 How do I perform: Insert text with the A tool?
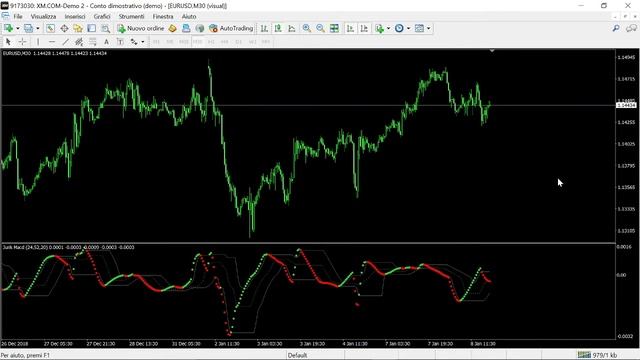click(x=106, y=42)
